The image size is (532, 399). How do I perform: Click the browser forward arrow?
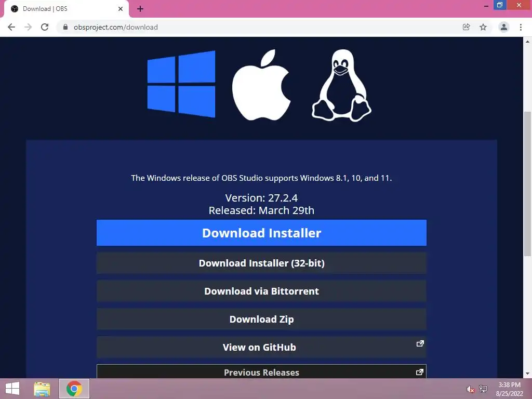click(28, 27)
